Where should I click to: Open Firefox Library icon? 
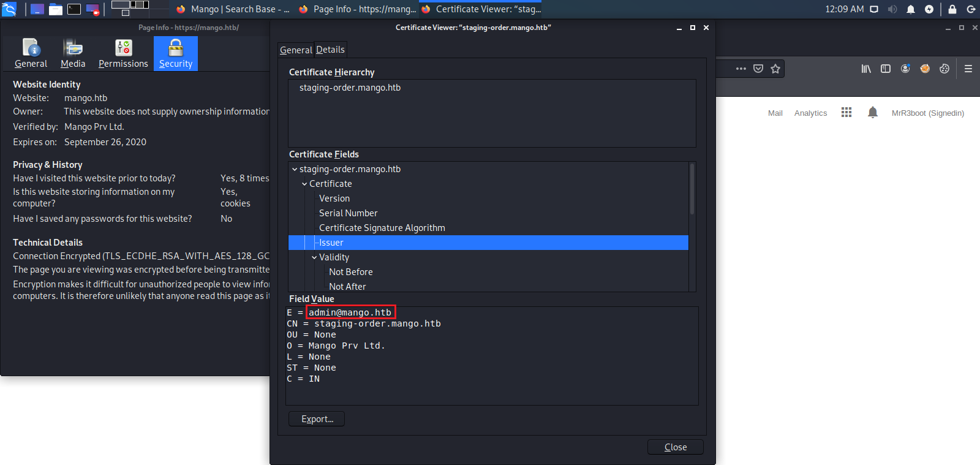pyautogui.click(x=866, y=69)
